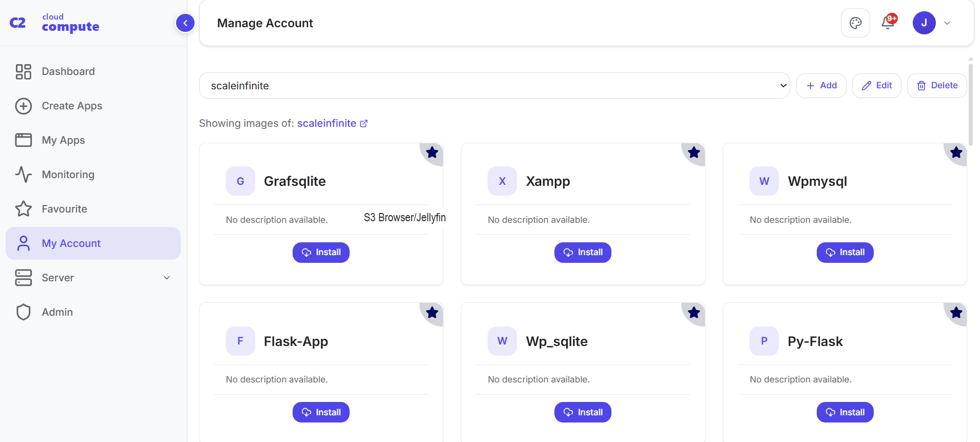
Task: Click the W badge on Wp_sqlite
Action: tap(502, 341)
